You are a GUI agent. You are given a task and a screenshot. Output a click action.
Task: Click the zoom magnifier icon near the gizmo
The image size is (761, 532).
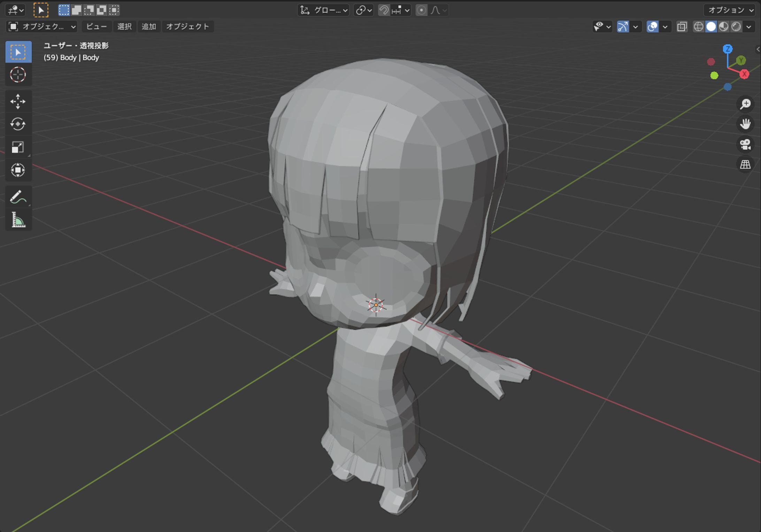coord(746,104)
